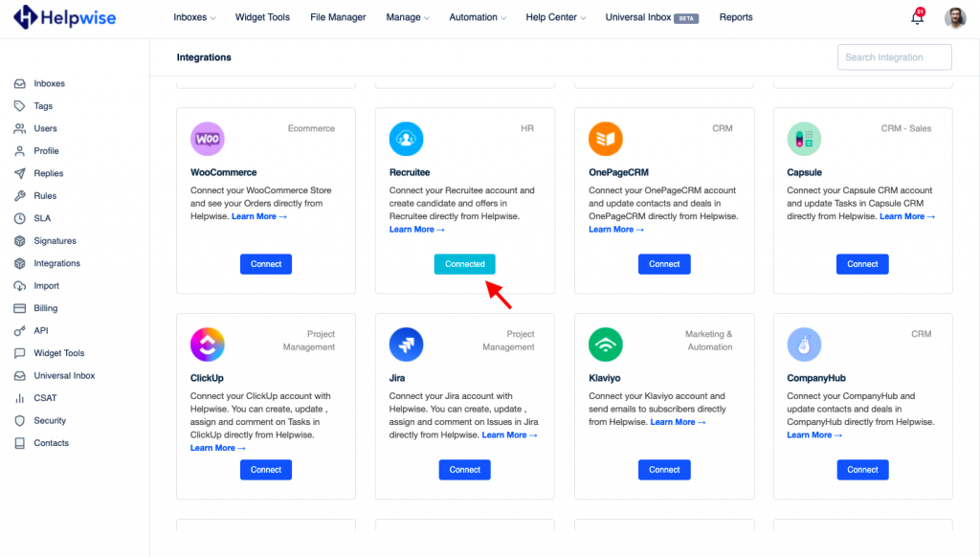The height and width of the screenshot is (557, 980).
Task: Click the user profile avatar
Action: pyautogui.click(x=955, y=17)
